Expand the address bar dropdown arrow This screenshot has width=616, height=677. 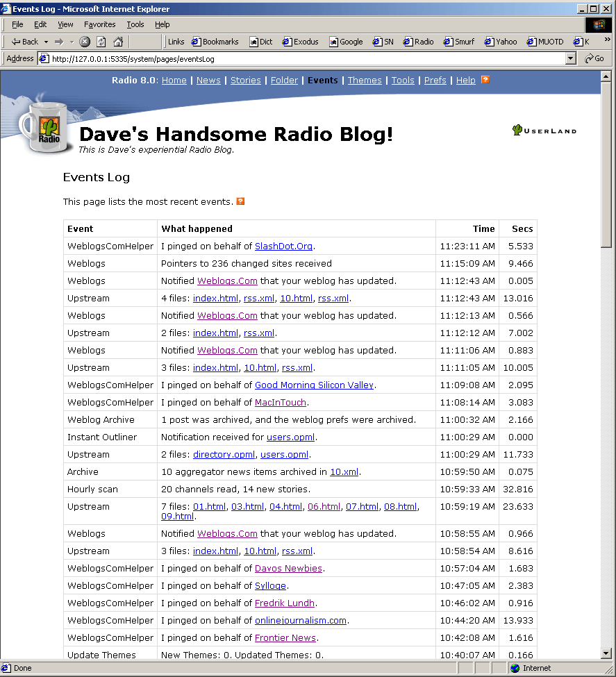tap(571, 58)
